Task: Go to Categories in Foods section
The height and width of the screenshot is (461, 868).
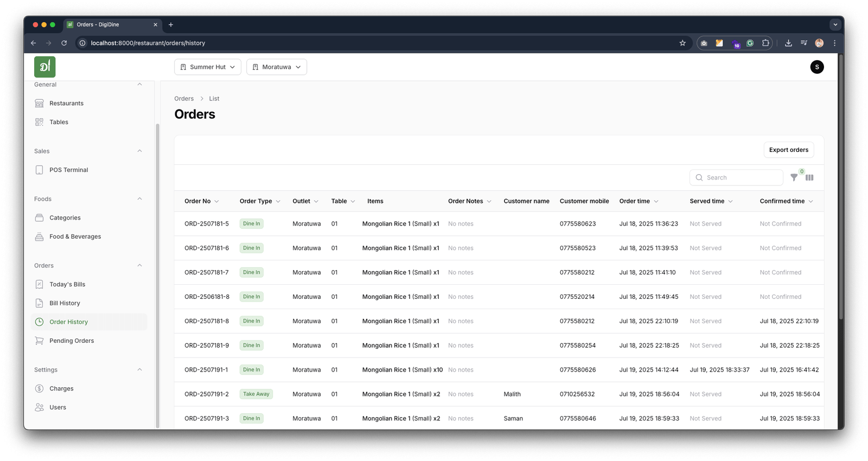Action: [x=65, y=217]
